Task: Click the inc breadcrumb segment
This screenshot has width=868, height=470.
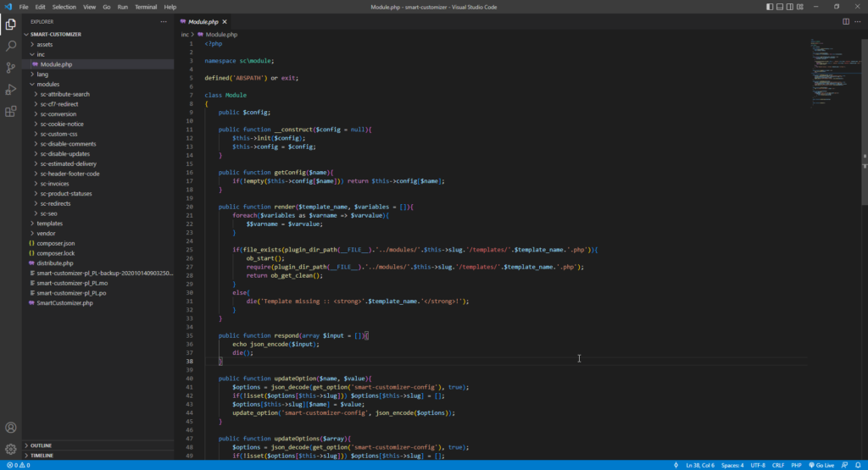Action: click(184, 34)
